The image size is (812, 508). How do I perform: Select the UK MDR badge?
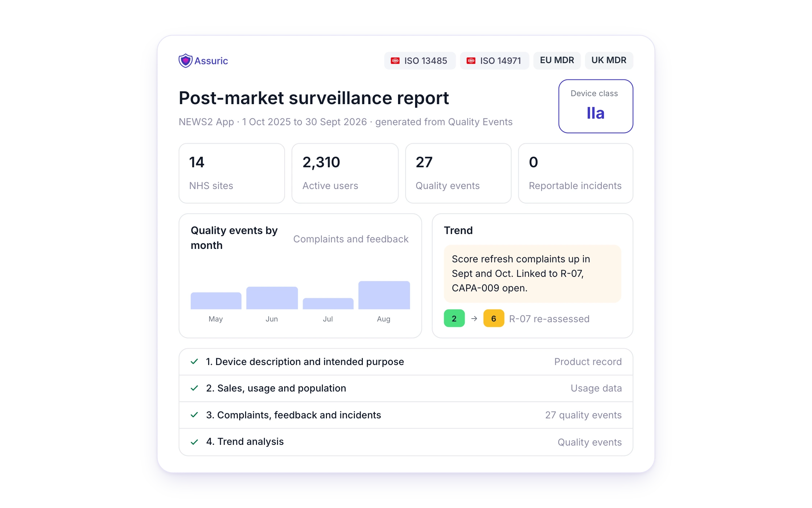click(x=609, y=61)
